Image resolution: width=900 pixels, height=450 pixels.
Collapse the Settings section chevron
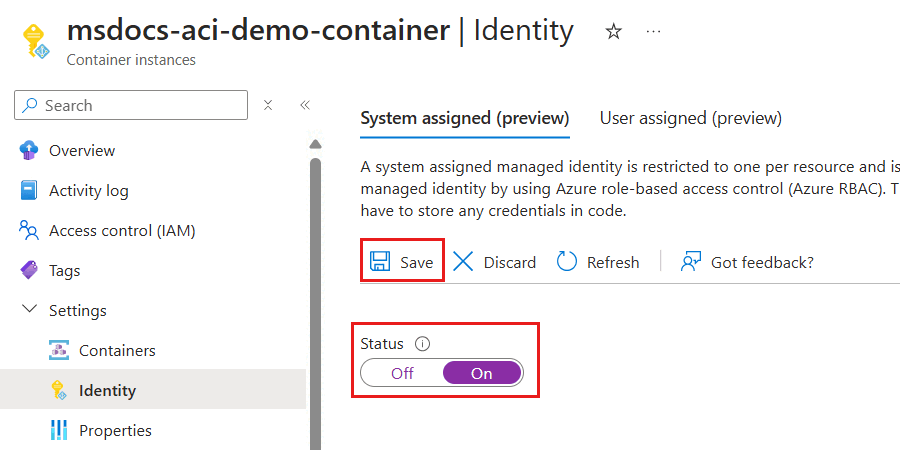pyautogui.click(x=29, y=310)
